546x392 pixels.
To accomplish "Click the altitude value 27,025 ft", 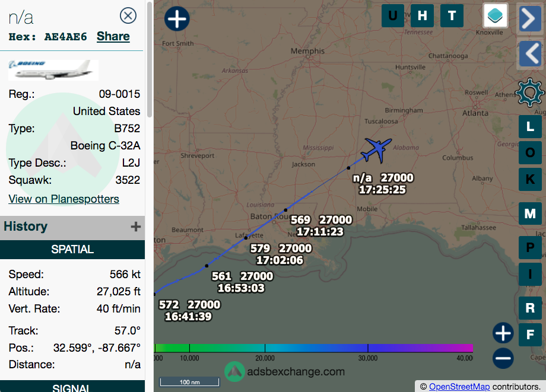I will click(118, 291).
